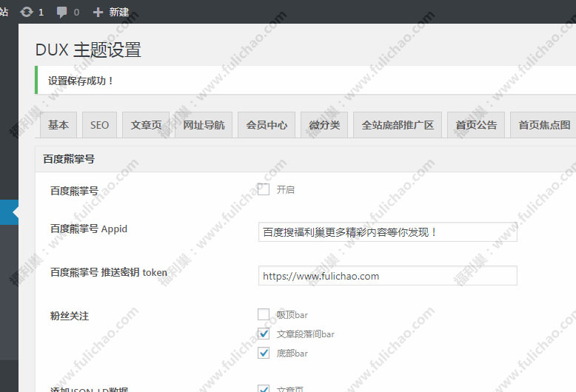Check the 吸顶bar option
The width and height of the screenshot is (576, 392).
(264, 314)
